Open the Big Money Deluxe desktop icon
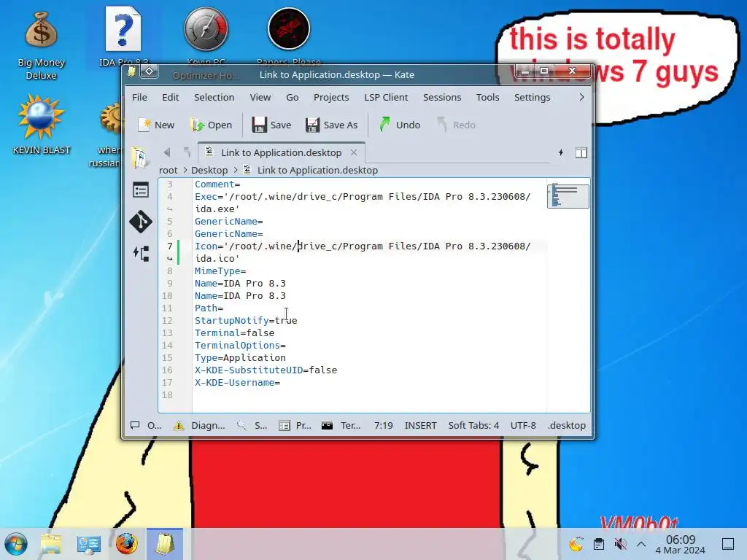 click(41, 45)
